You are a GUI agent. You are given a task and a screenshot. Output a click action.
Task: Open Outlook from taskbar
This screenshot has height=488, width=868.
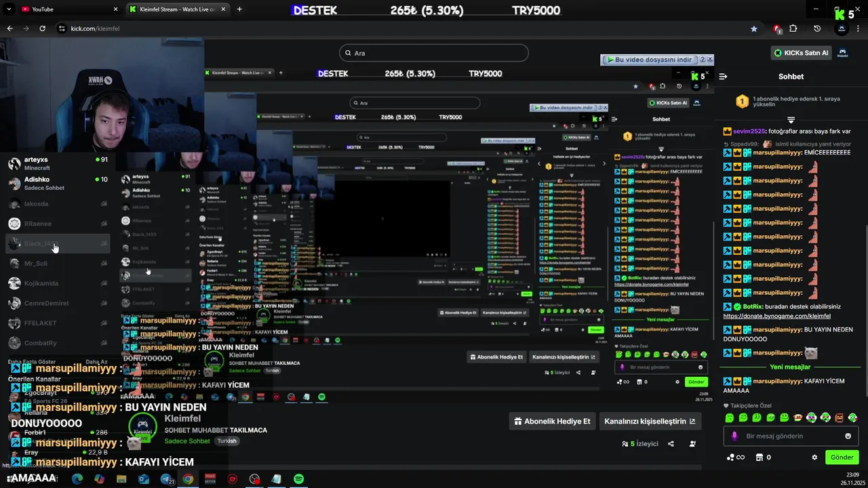(x=144, y=479)
